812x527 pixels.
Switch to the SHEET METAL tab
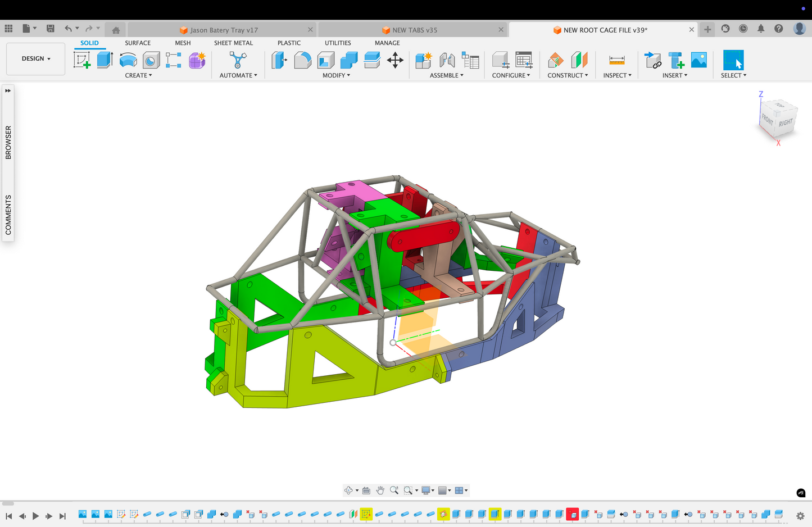[233, 43]
